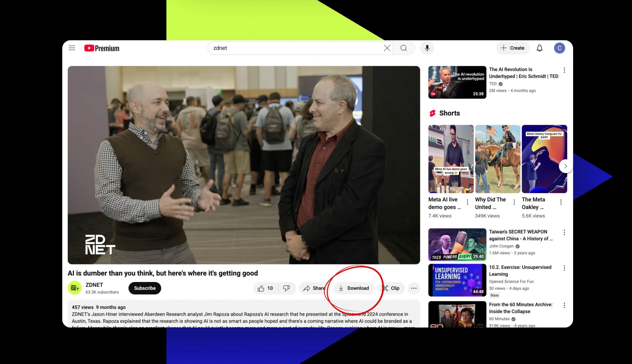This screenshot has height=364, width=632.
Task: Clear the search box with the X icon
Action: point(387,48)
